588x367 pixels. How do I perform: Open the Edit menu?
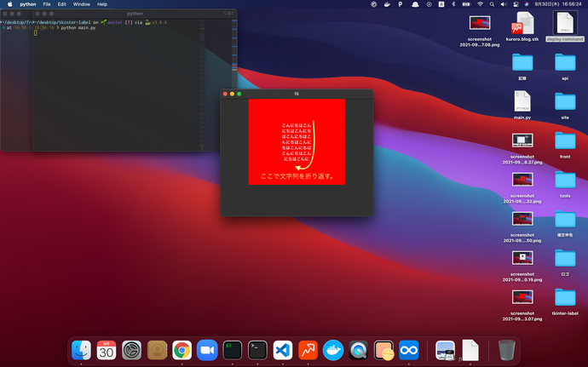(x=62, y=4)
